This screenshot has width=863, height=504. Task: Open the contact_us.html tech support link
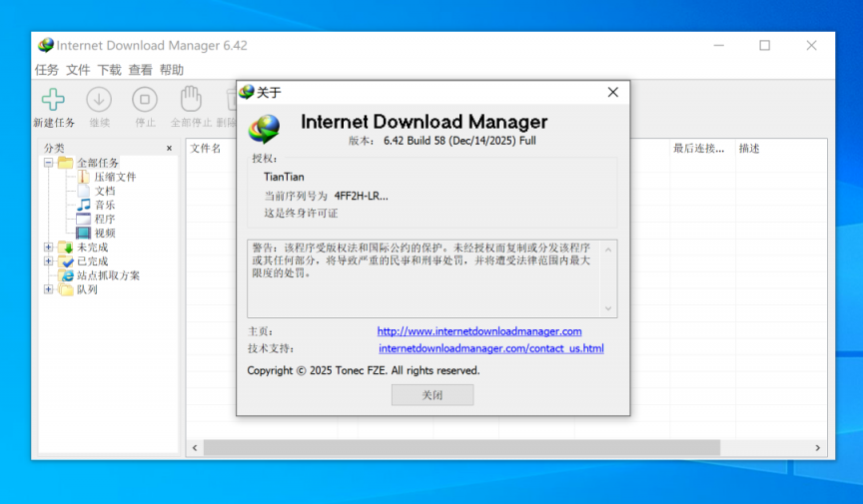click(x=490, y=348)
